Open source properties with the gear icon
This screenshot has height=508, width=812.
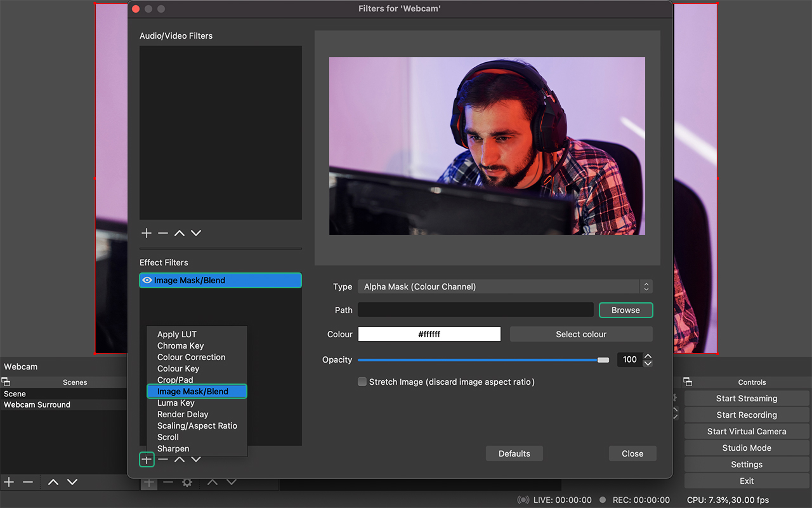[187, 483]
